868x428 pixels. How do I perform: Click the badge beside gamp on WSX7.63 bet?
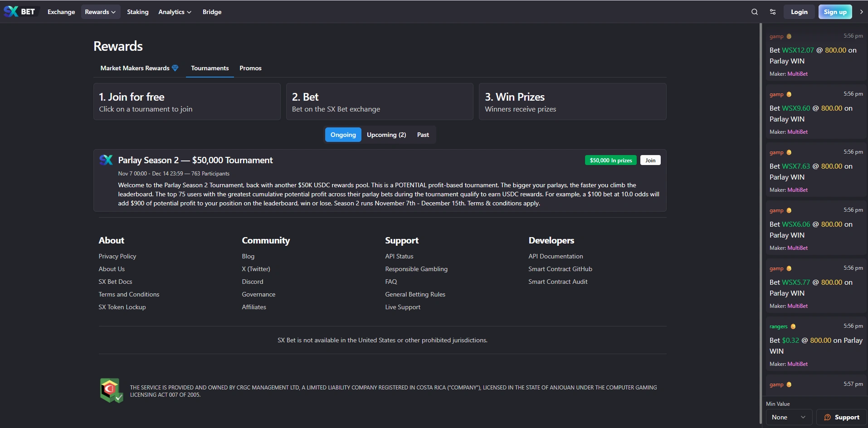pyautogui.click(x=789, y=152)
